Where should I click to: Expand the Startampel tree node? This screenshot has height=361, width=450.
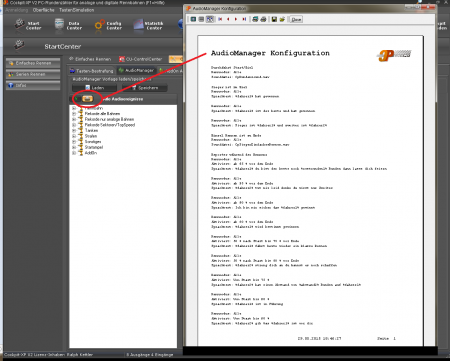coord(74,147)
